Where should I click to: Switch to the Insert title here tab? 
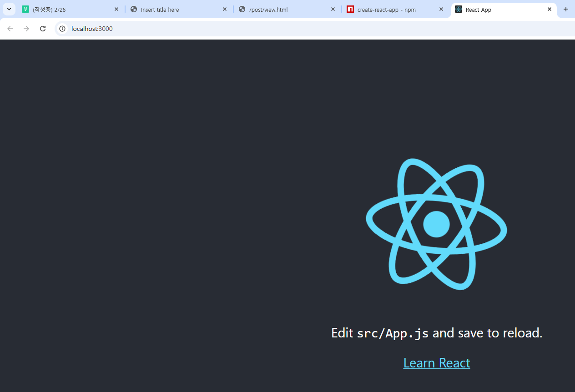pos(178,10)
